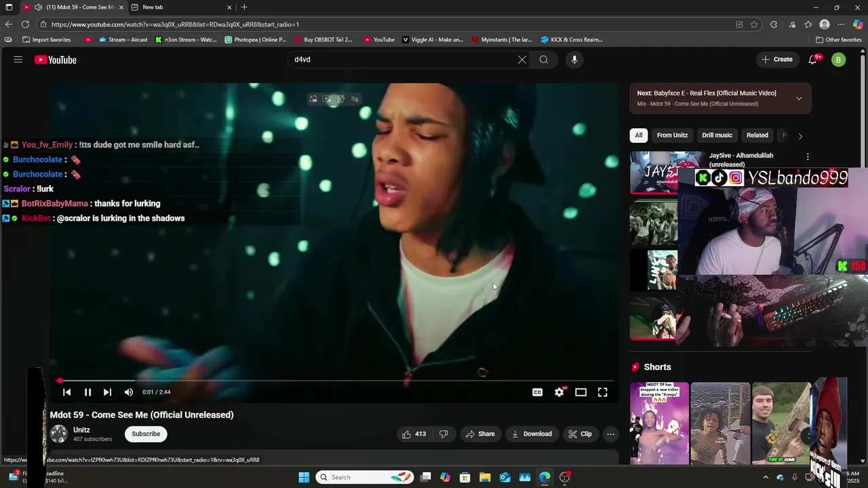The height and width of the screenshot is (488, 868).
Task: Seek on the red video progress bar
Action: [x=336, y=381]
